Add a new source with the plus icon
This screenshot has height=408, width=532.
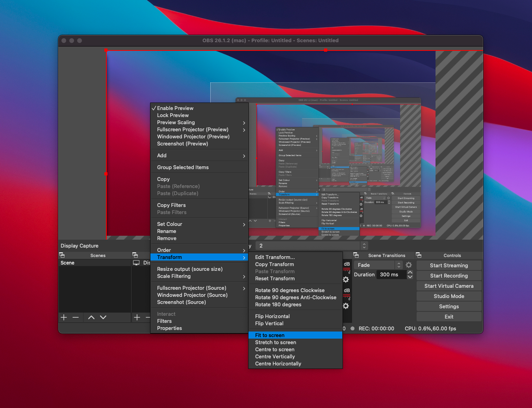[137, 317]
